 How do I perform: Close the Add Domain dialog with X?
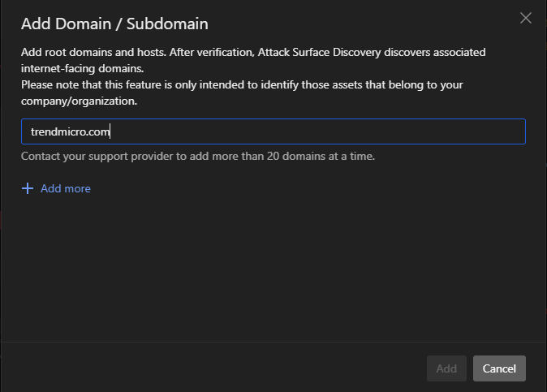coord(525,18)
